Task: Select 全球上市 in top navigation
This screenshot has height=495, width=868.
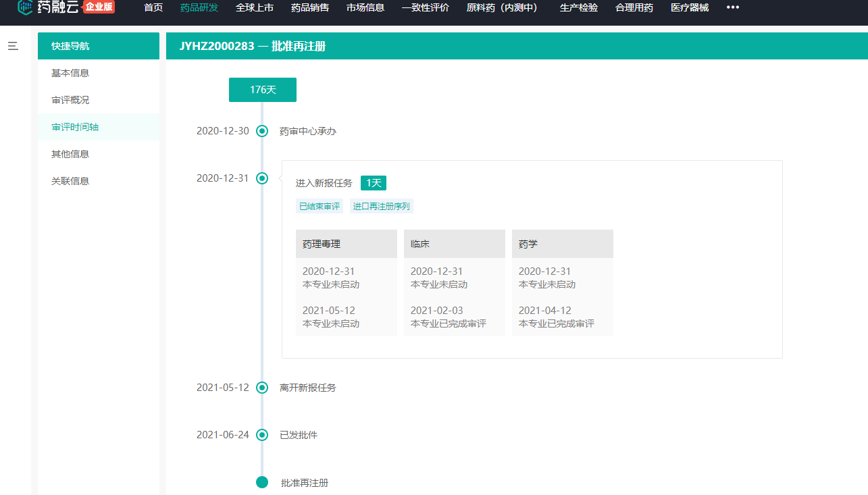Action: tap(255, 7)
